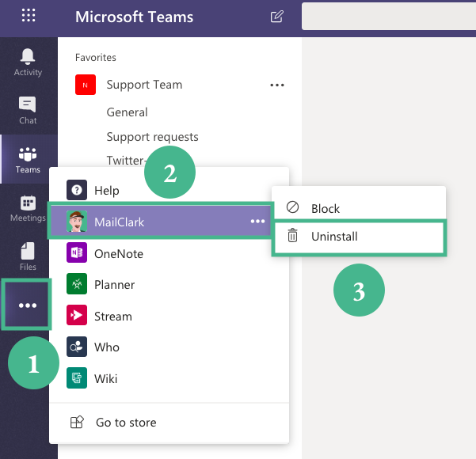The image size is (476, 459).
Task: Click the Who app icon
Action: [x=77, y=347]
